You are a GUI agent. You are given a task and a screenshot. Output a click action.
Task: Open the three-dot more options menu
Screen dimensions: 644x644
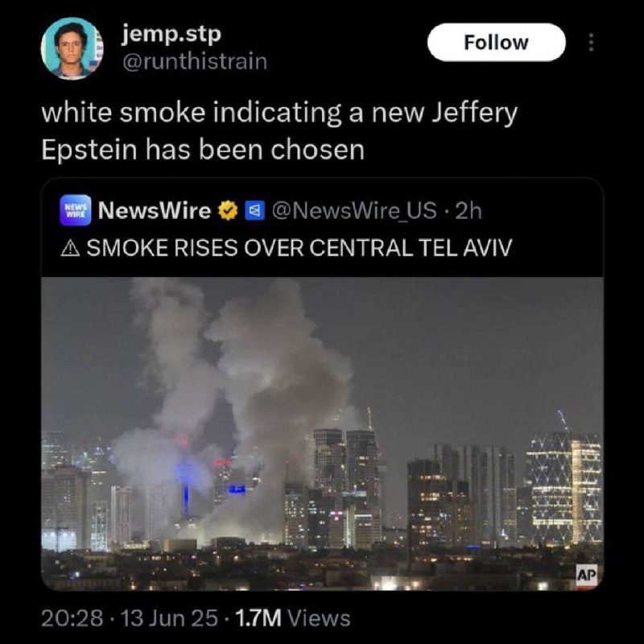point(591,43)
